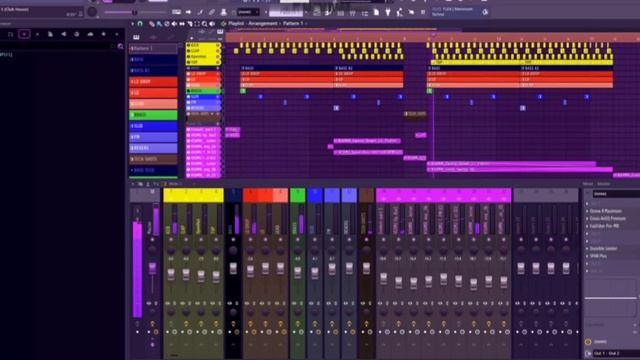Open the mixer options menu arrow
The image size is (640, 360).
pos(133,184)
